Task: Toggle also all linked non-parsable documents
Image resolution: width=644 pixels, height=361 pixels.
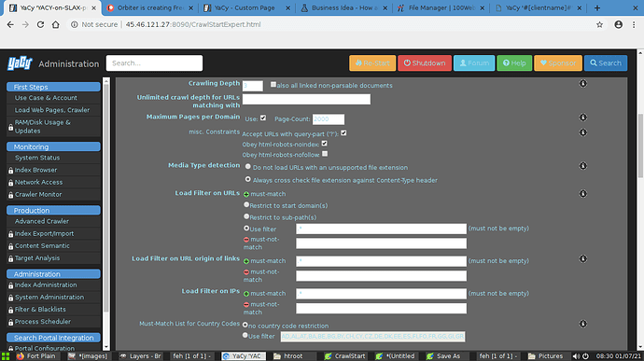Action: (273, 85)
